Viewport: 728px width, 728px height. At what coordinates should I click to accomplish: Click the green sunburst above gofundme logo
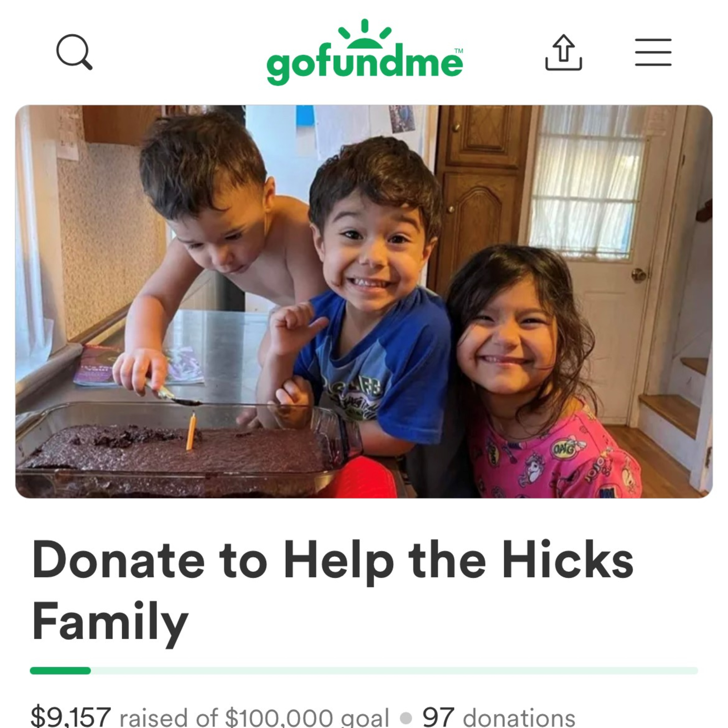pos(364,34)
